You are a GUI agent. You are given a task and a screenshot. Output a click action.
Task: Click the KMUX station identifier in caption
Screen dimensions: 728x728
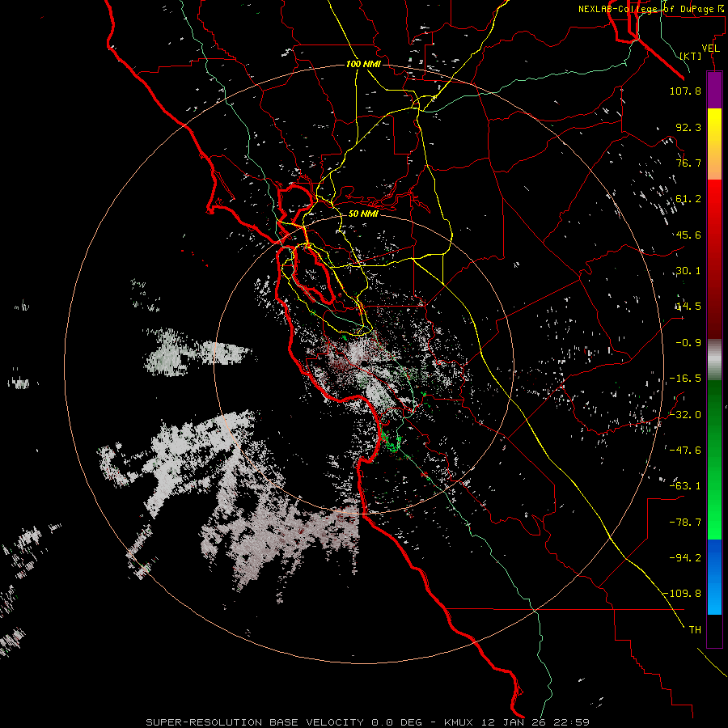[x=459, y=722]
